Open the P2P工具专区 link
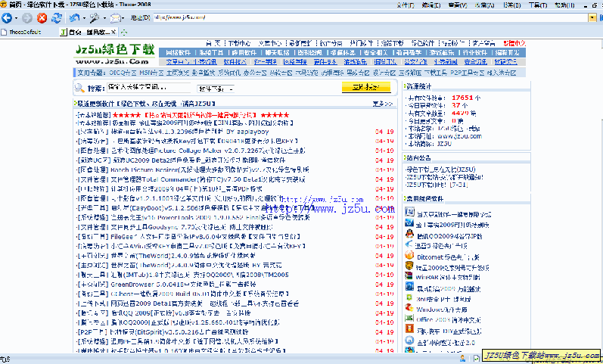The width and height of the screenshot is (603, 364). 468,73
